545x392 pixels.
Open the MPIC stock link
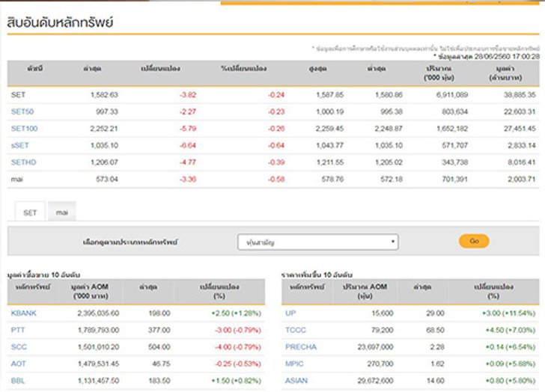294,364
